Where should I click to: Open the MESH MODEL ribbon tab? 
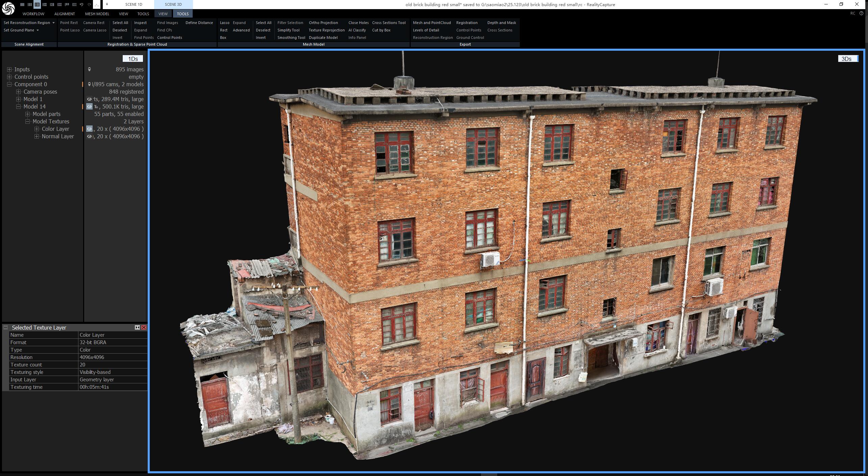(x=97, y=14)
